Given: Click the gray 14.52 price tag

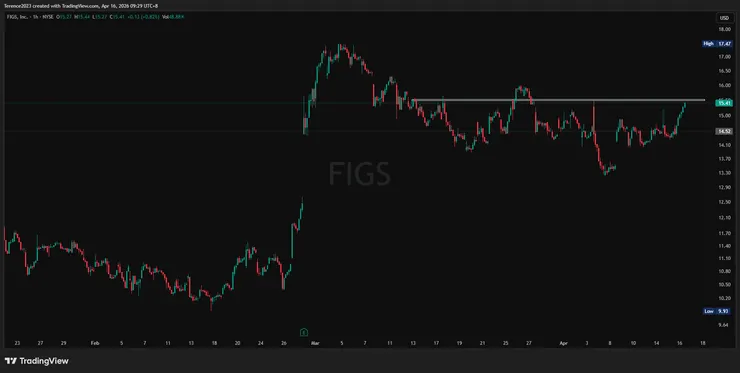Looking at the screenshot, I should 724,131.
